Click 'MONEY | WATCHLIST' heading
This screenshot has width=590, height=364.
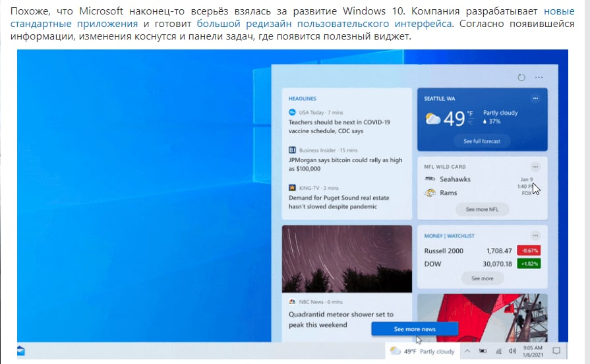(x=450, y=236)
